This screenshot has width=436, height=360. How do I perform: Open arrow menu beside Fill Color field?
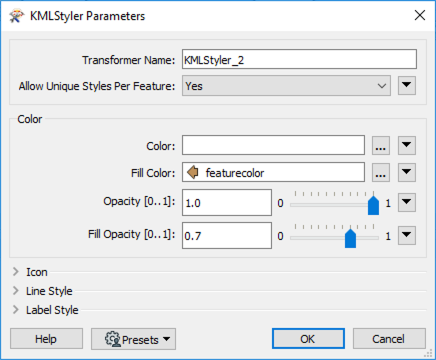[407, 172]
